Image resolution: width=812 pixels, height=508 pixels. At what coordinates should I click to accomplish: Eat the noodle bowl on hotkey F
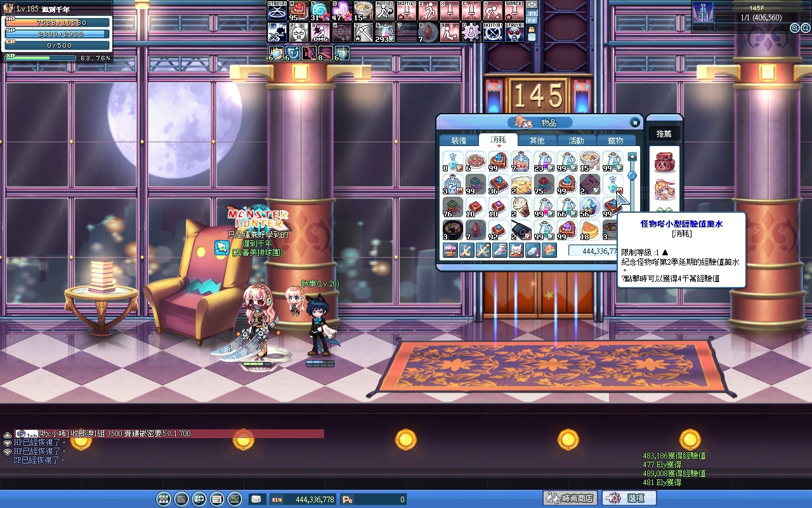click(x=363, y=11)
